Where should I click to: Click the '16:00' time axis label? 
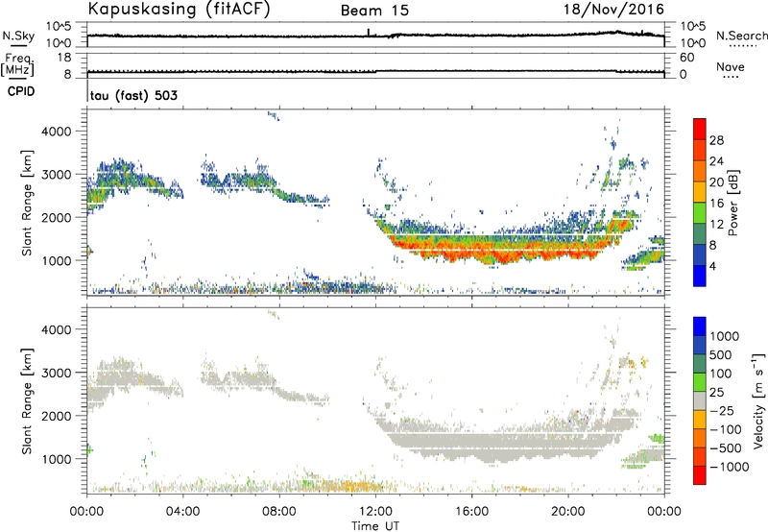[471, 512]
